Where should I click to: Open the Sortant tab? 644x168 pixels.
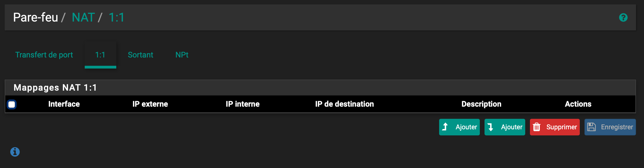tap(140, 55)
